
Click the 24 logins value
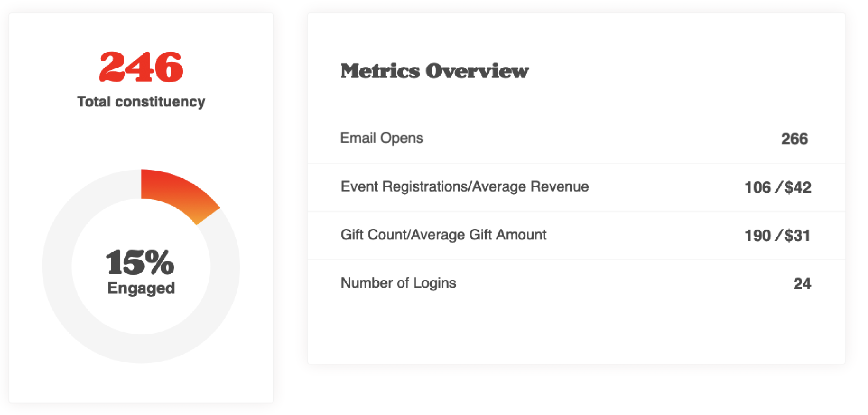click(x=802, y=284)
